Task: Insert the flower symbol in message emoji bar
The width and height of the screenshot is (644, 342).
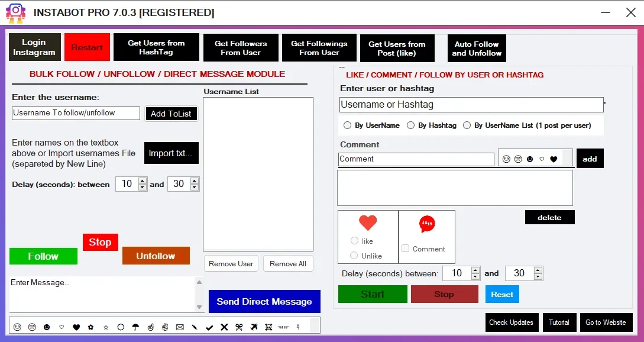Action: (90, 327)
